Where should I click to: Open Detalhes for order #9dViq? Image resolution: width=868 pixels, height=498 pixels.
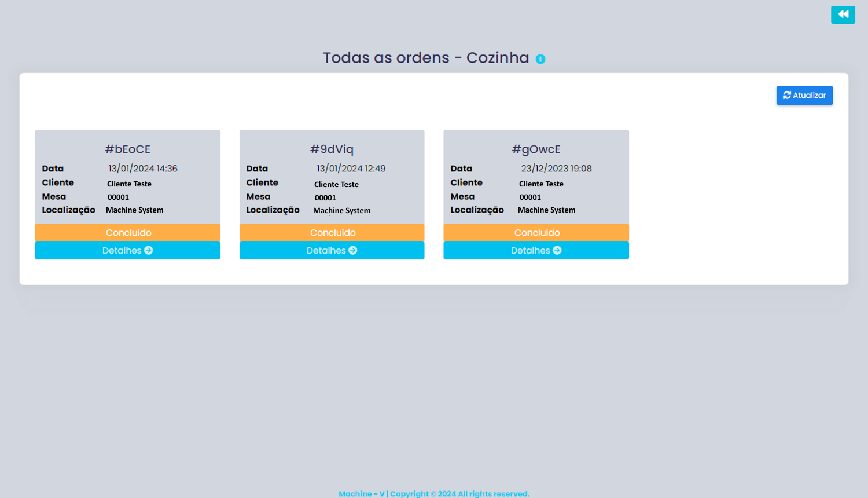click(x=332, y=251)
